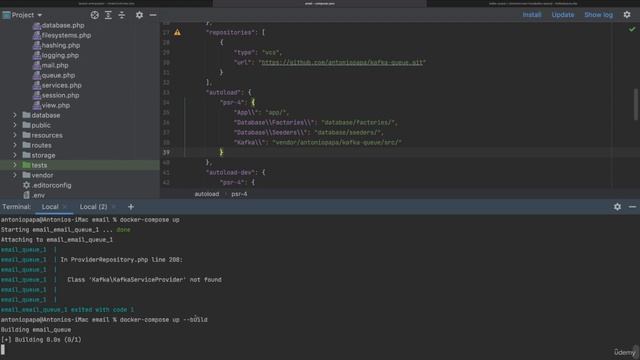This screenshot has height=360, width=640.
Task: Hide the Project panel with minimize icon
Action: [153, 15]
